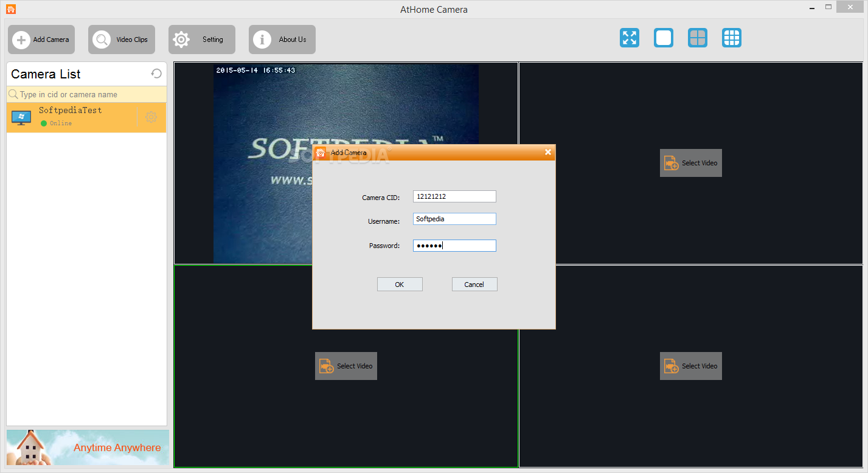Click the monitor icon of SoftpediaTest
This screenshot has height=473, width=868.
coord(21,118)
